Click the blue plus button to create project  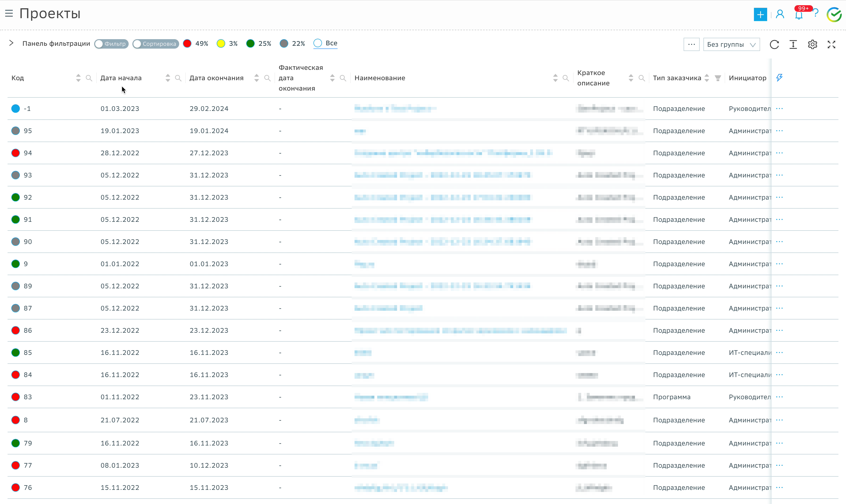[760, 14]
